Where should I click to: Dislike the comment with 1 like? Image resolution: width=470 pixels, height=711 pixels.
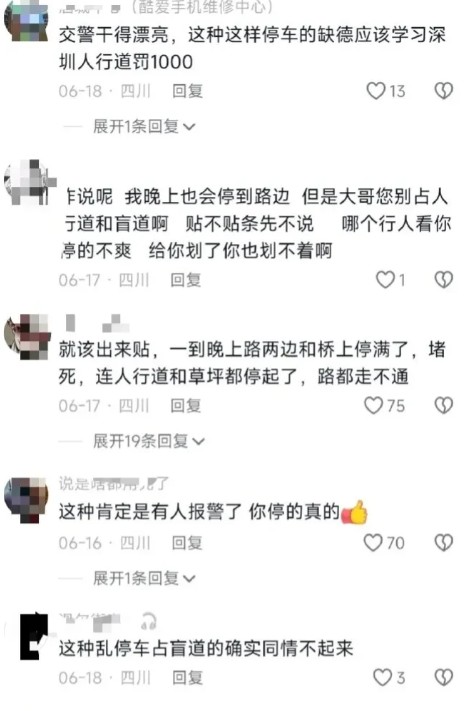[443, 280]
